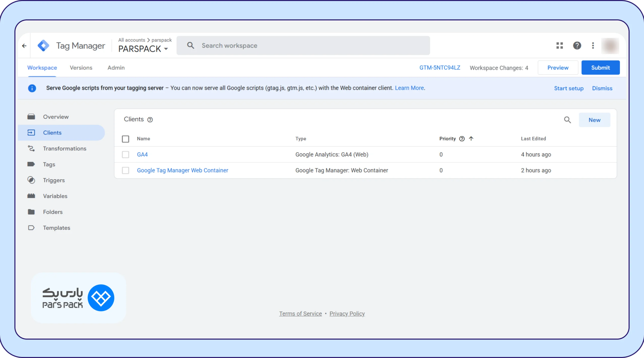Viewport: 644px width, 358px height.
Task: Open the help question mark in header
Action: [577, 46]
